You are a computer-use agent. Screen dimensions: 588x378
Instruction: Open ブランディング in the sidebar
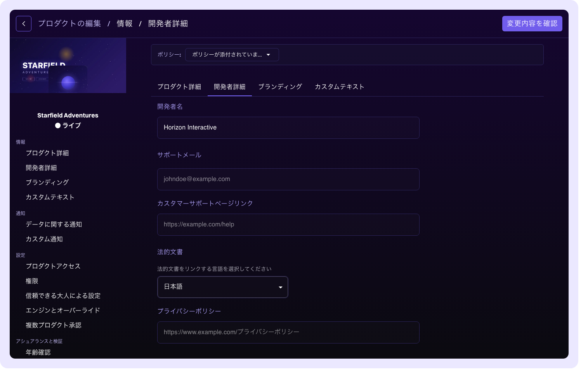tap(47, 182)
